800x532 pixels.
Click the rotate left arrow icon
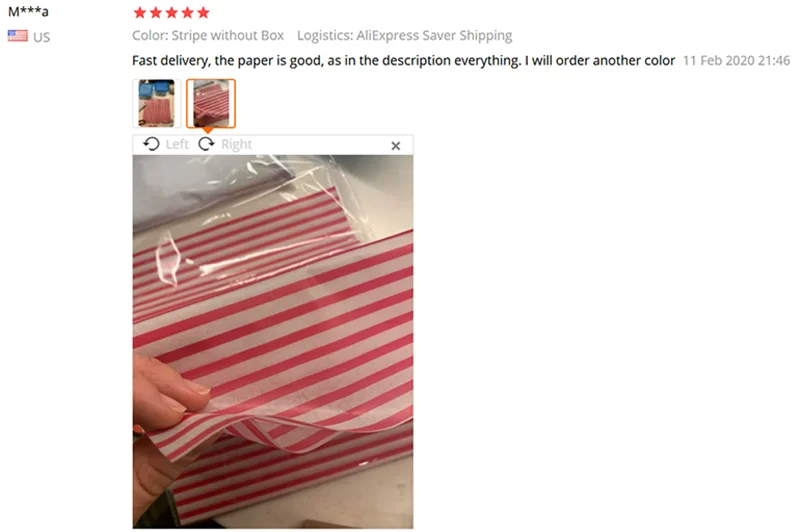151,144
